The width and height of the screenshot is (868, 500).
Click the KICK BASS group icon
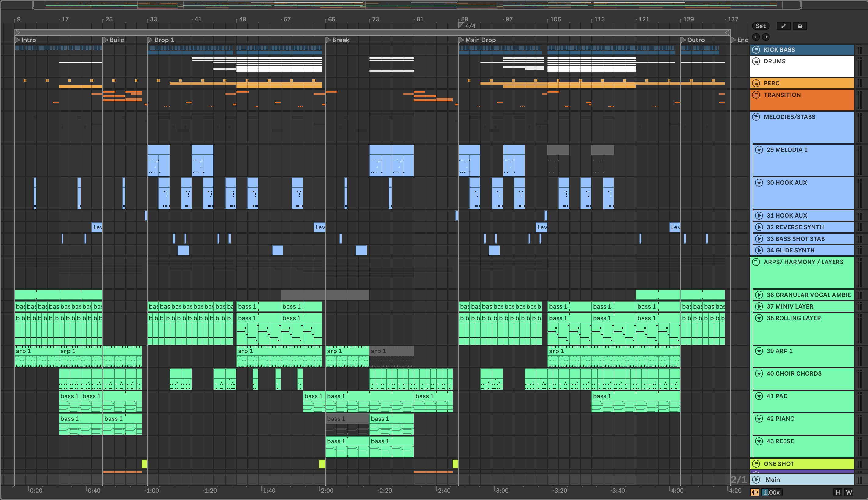coord(756,50)
